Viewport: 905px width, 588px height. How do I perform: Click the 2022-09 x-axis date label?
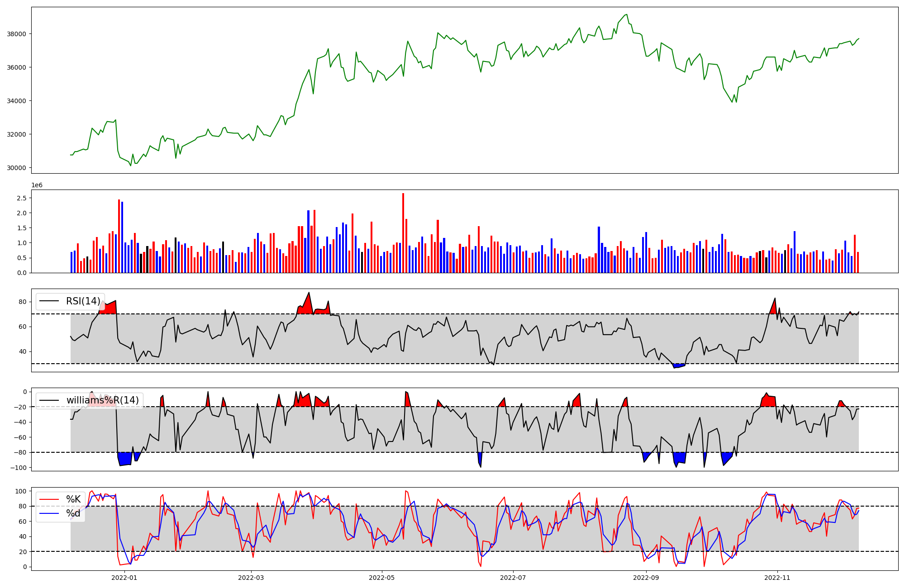tap(646, 578)
